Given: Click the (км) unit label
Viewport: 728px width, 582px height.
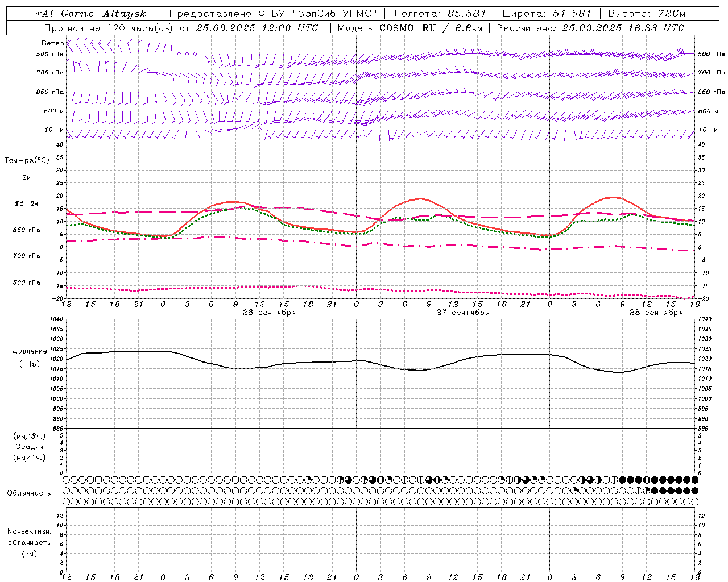Looking at the screenshot, I should 29,554.
